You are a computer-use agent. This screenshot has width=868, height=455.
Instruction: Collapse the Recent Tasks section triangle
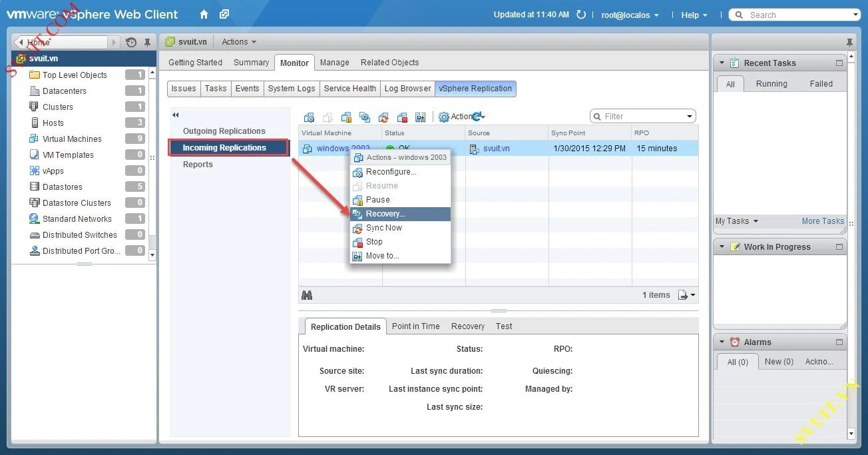click(x=722, y=63)
